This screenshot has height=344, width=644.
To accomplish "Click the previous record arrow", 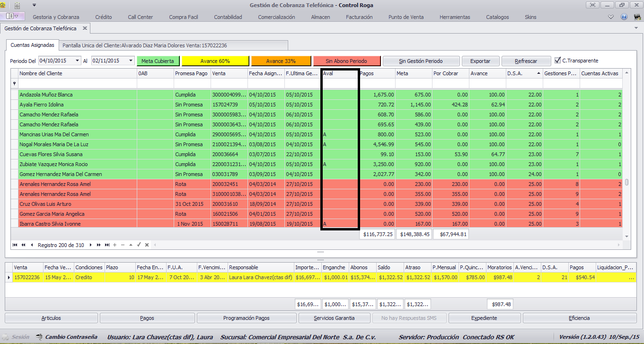I will (x=32, y=245).
